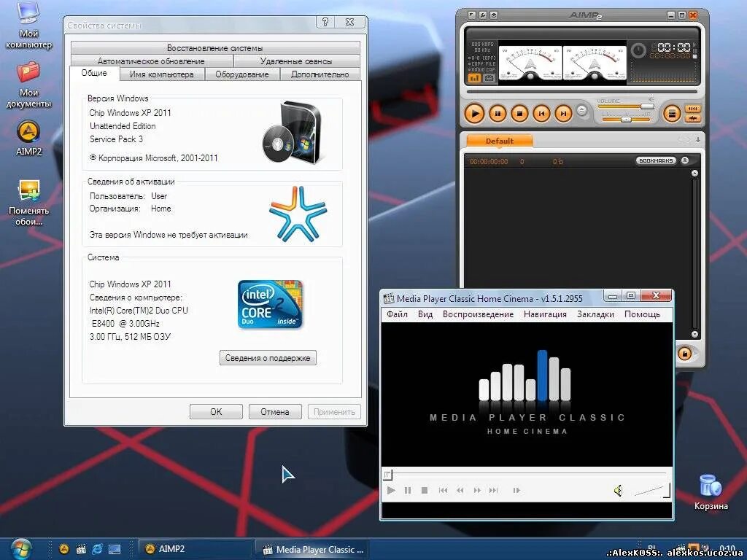Go to previous track in AIMP2
747x560 pixels.
pyautogui.click(x=541, y=114)
